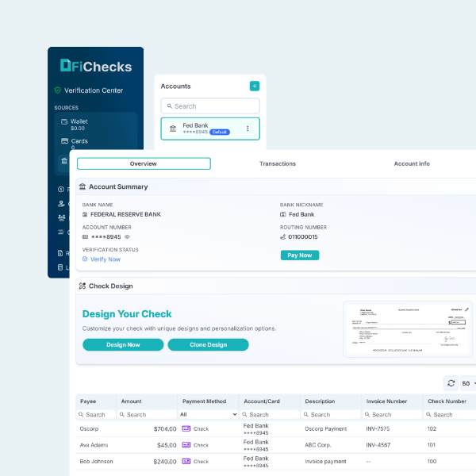This screenshot has width=476, height=476.
Task: Click the check design preview thumbnail
Action: tap(408, 329)
